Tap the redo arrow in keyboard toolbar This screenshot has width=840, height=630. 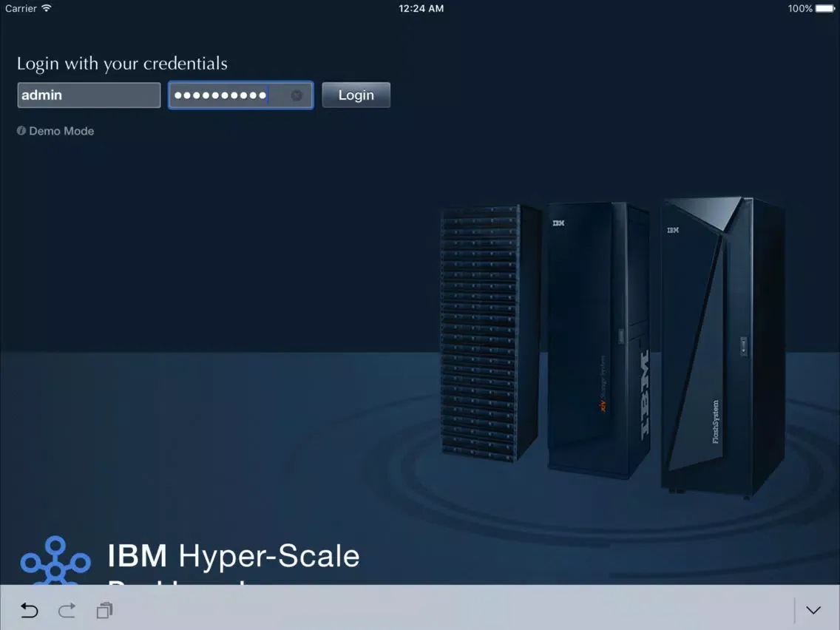pos(67,609)
